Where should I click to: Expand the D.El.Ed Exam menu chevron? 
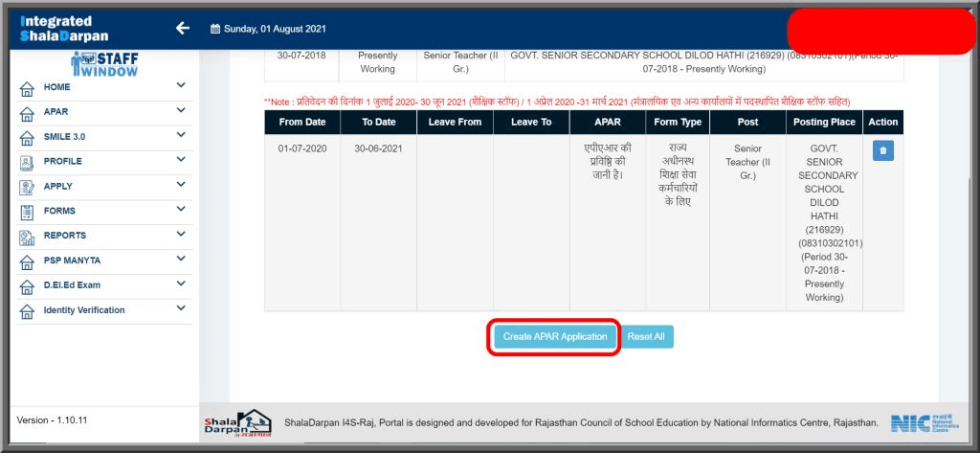tap(181, 283)
